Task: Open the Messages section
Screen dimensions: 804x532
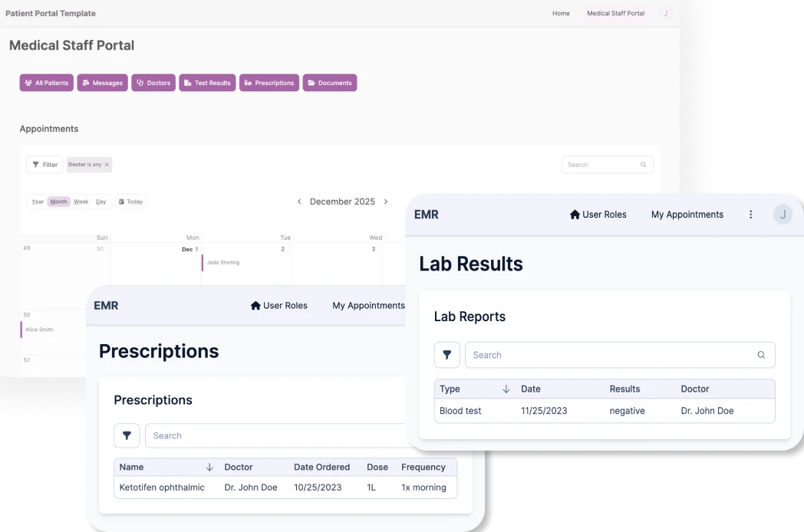Action: pos(102,83)
